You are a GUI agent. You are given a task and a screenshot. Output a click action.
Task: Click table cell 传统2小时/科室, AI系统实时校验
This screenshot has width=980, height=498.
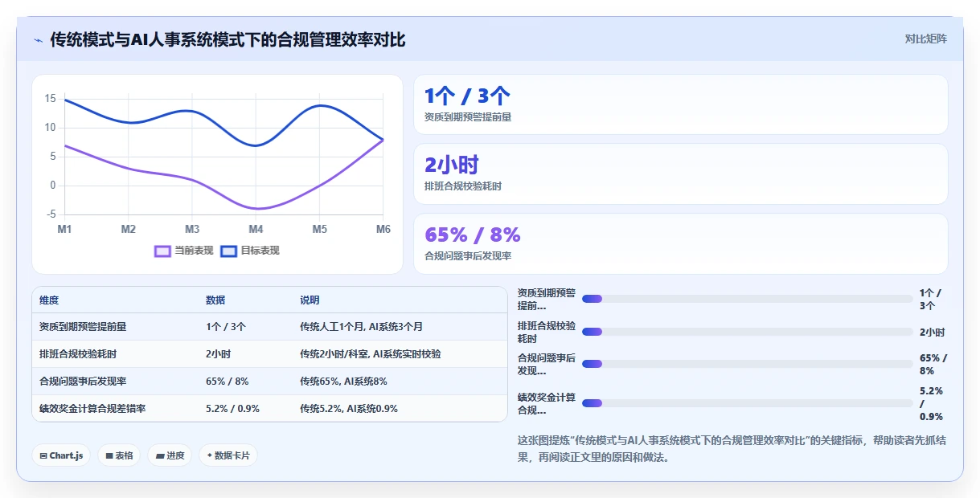click(371, 354)
